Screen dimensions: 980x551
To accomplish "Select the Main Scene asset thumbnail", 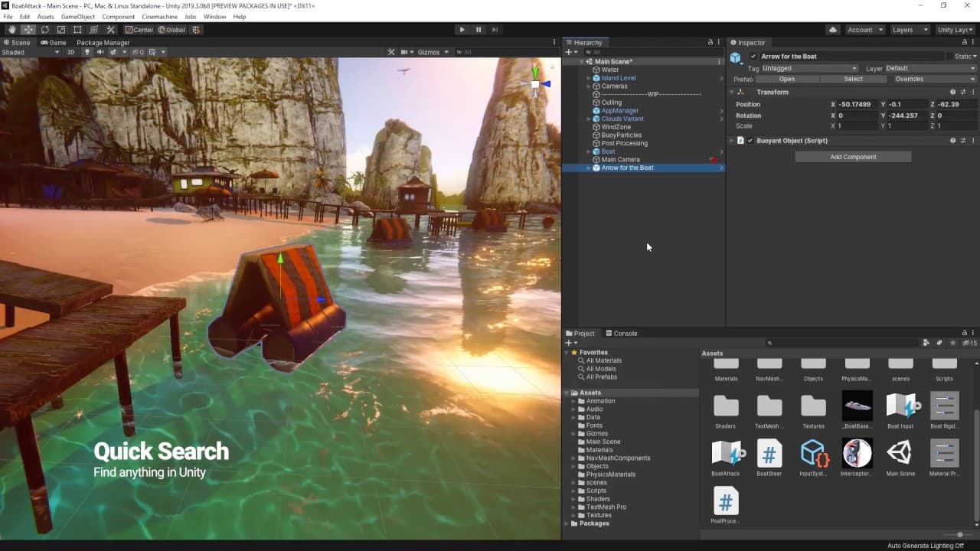I will coord(900,458).
